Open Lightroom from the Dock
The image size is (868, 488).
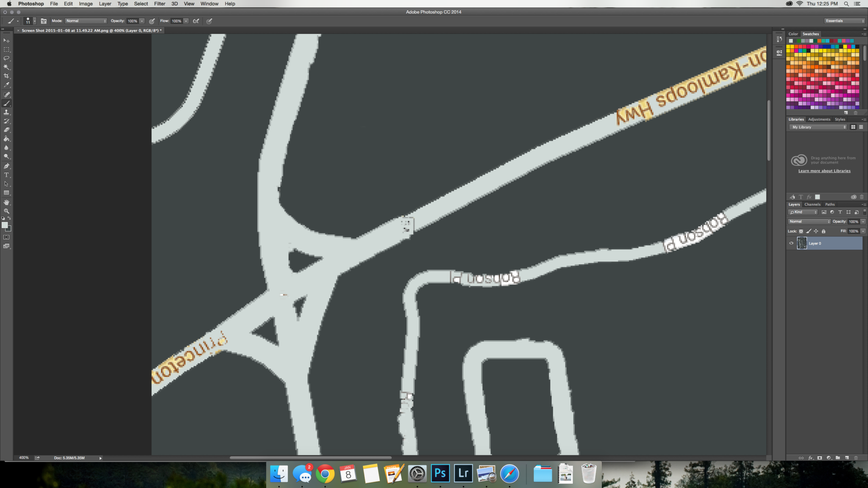tap(463, 474)
